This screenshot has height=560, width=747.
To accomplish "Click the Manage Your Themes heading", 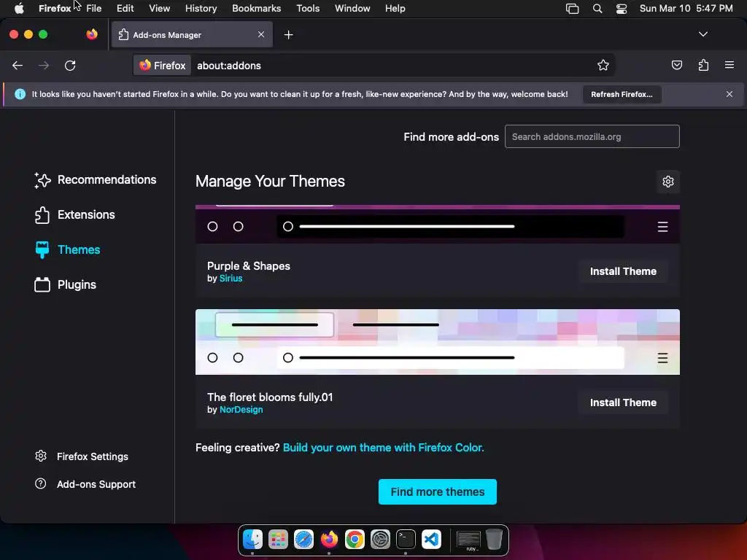I will [x=270, y=182].
